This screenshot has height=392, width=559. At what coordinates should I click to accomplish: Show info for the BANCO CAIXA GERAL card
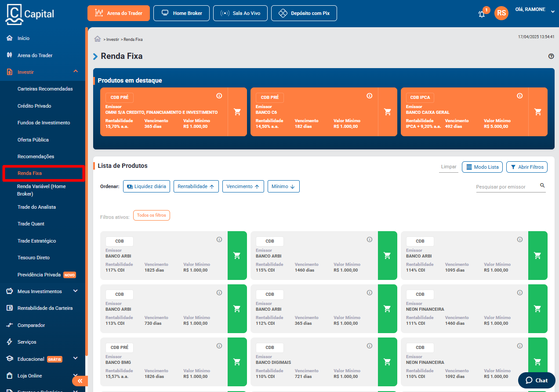tap(520, 96)
